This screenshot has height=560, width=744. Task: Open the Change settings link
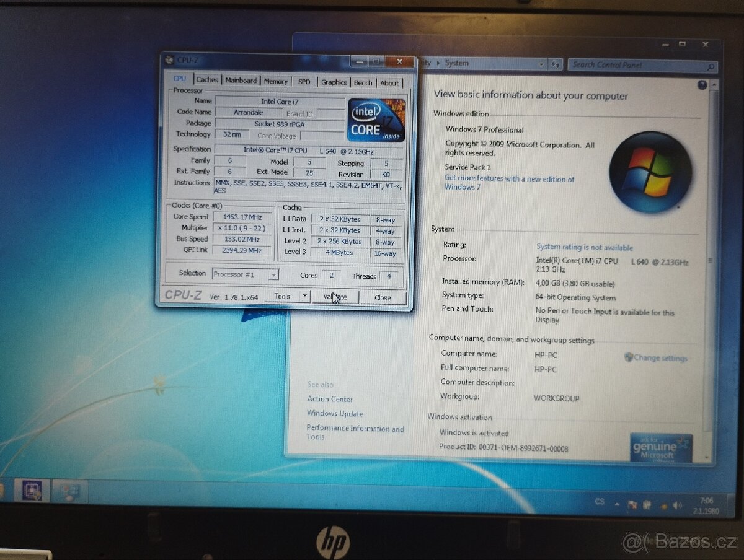(x=660, y=357)
